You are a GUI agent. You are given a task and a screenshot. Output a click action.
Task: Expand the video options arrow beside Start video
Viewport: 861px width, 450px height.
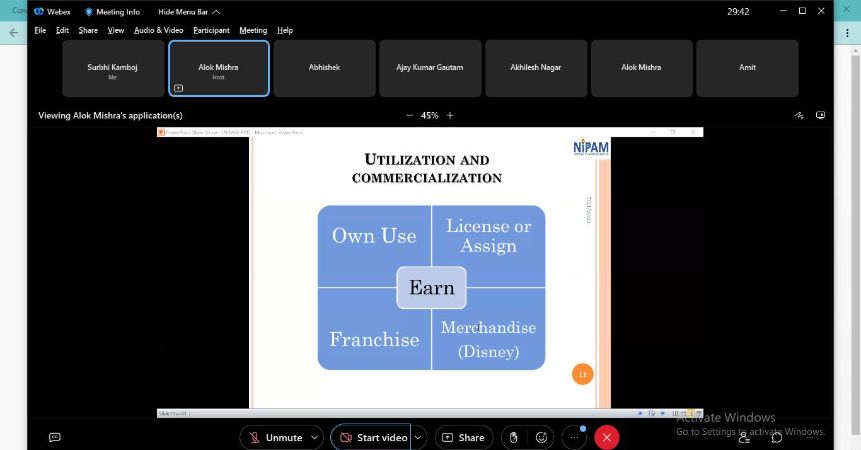coord(419,437)
